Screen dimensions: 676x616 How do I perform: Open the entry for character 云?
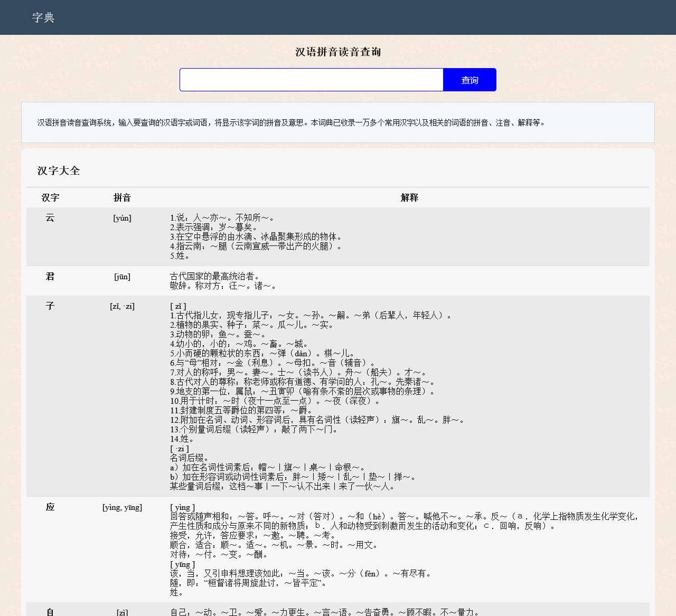(x=50, y=217)
